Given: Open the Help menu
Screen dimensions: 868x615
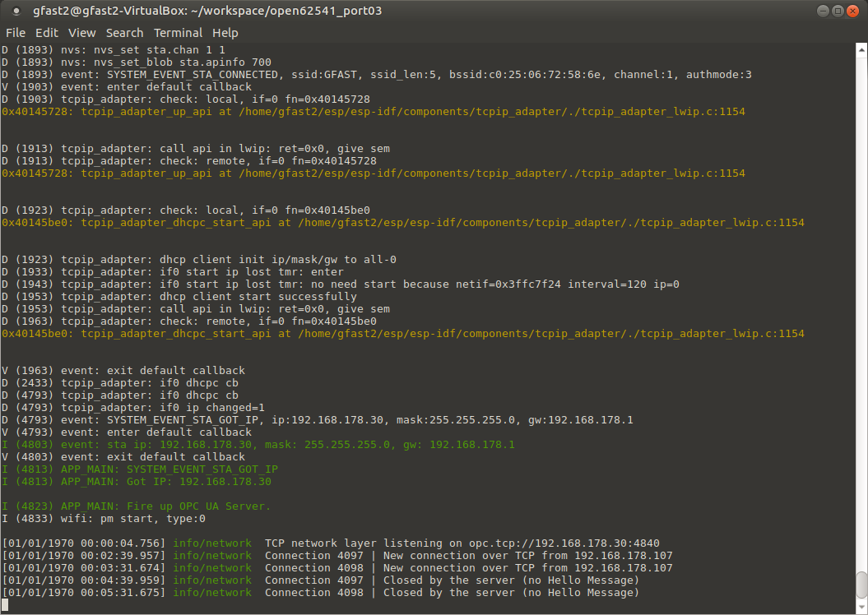Looking at the screenshot, I should (x=225, y=33).
